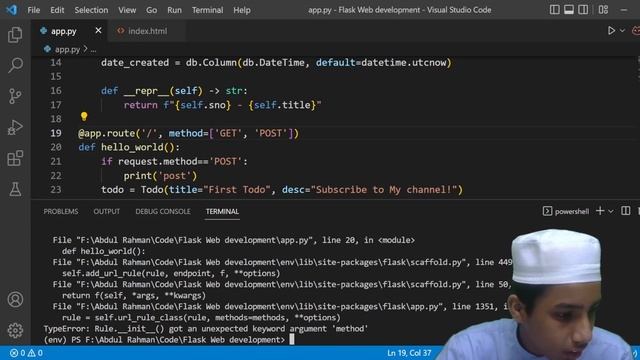The image size is (640, 360).
Task: Toggle primary side bar layout icon
Action: 554,9
